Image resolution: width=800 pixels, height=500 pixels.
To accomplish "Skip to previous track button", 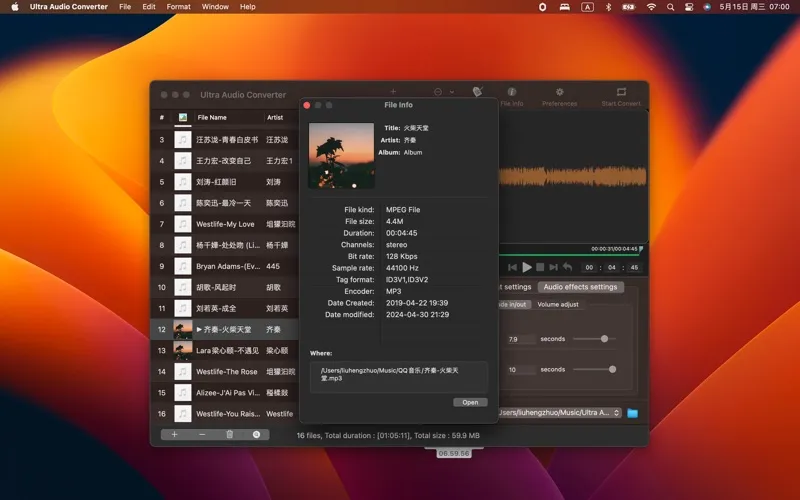I will (512, 267).
